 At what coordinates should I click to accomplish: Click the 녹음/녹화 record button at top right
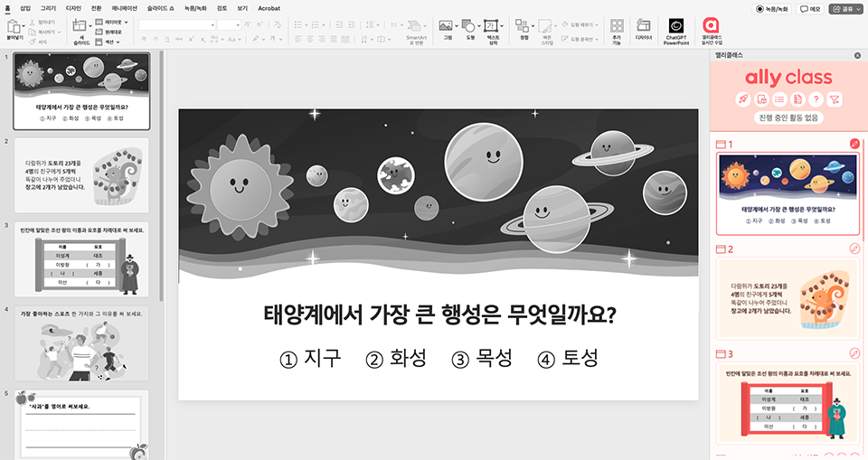pyautogui.click(x=774, y=8)
